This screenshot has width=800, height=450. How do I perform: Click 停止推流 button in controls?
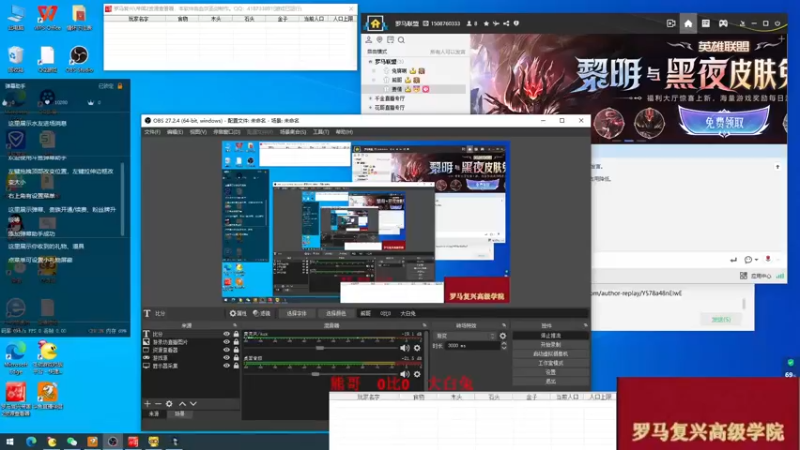pos(551,336)
